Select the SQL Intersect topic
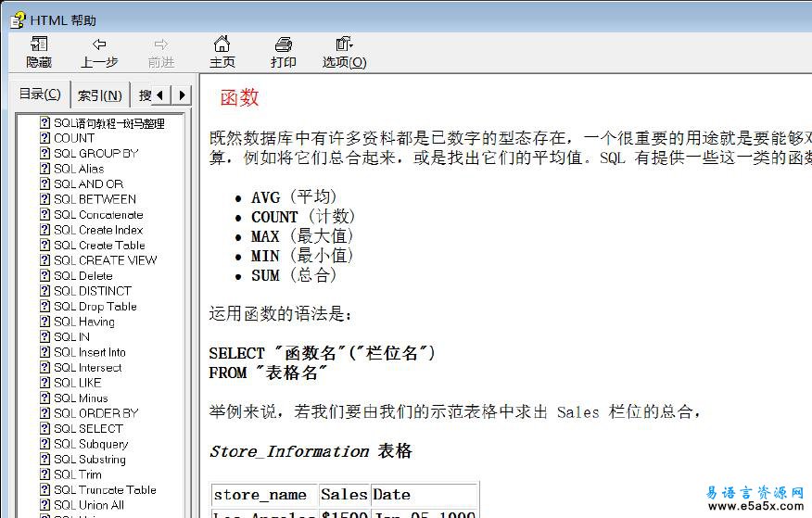 (x=88, y=367)
